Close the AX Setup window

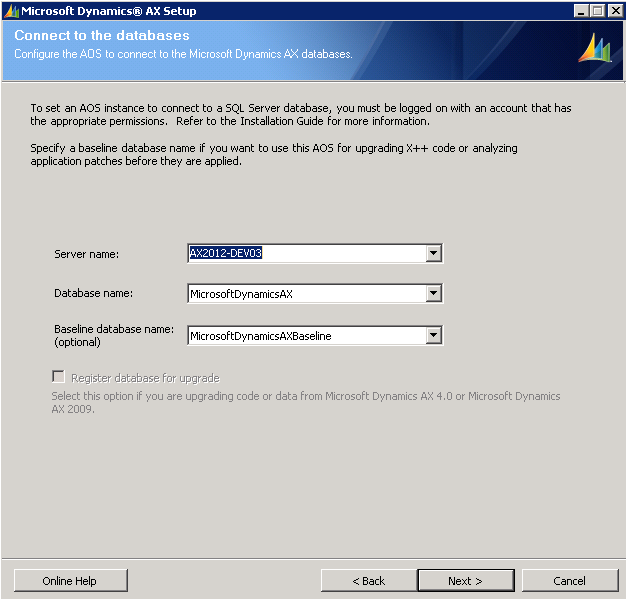click(615, 11)
